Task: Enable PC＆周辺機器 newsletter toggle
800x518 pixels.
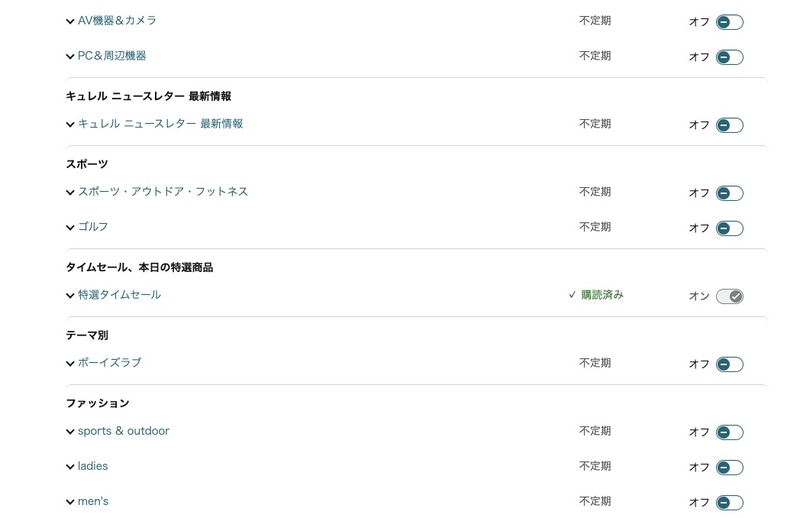Action: 729,57
